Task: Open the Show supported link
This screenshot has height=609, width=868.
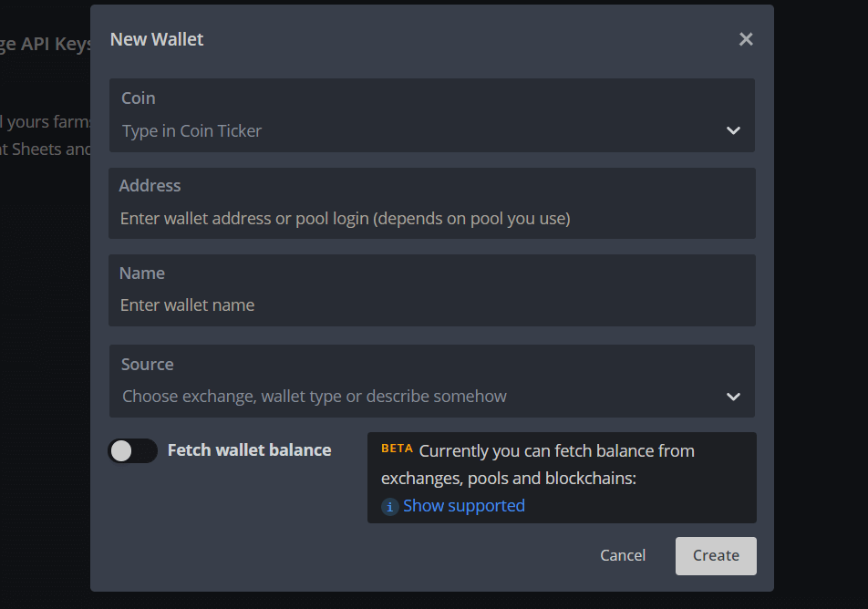Action: [464, 506]
